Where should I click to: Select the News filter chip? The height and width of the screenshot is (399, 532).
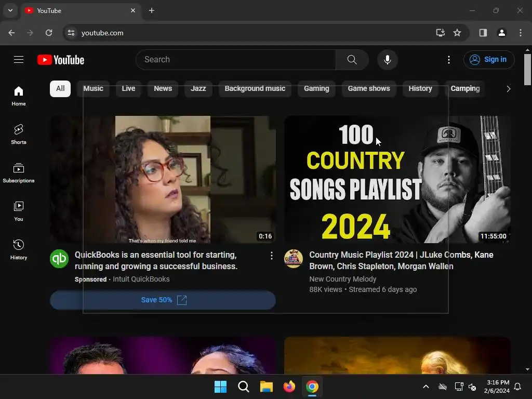pyautogui.click(x=163, y=89)
